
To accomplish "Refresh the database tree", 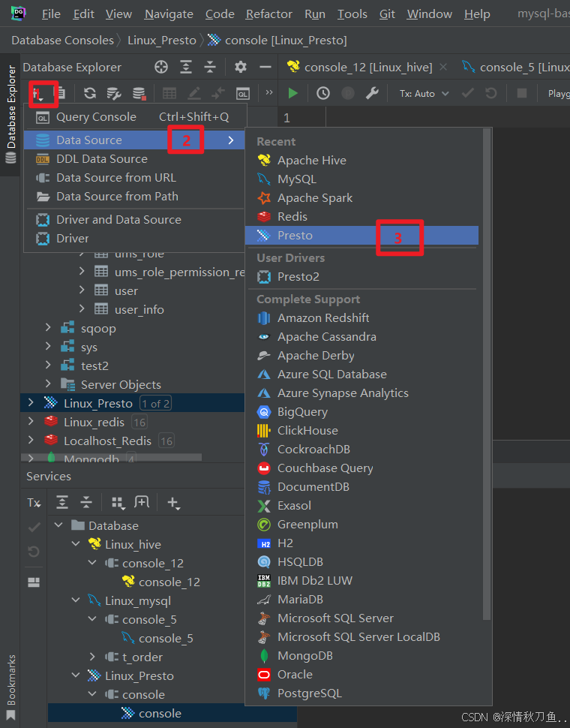I will (90, 93).
